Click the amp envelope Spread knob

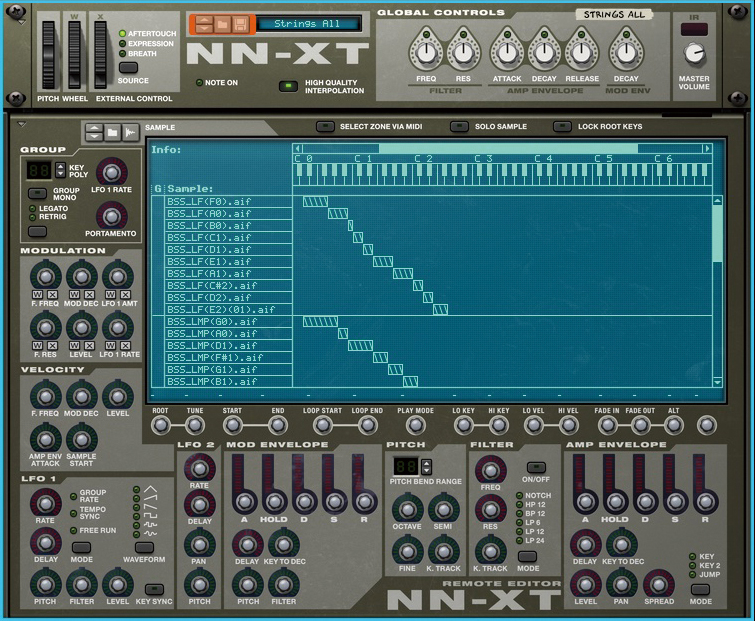[658, 584]
